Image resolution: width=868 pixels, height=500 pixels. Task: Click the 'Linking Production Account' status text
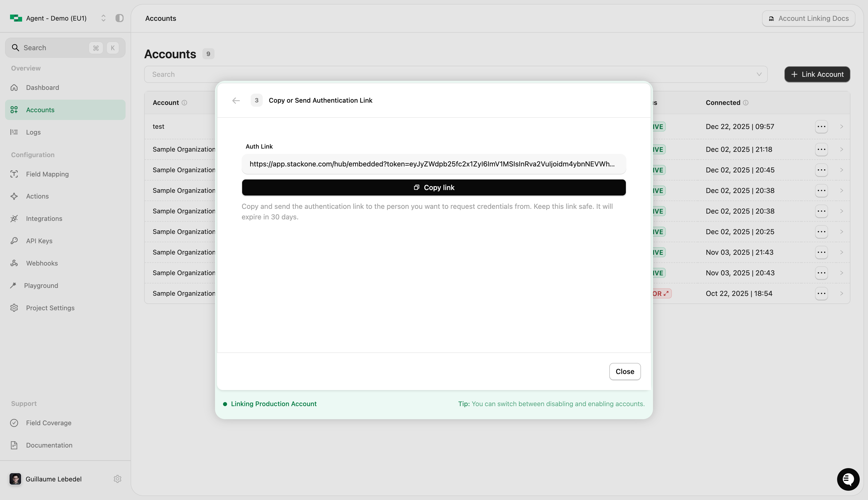coord(274,404)
